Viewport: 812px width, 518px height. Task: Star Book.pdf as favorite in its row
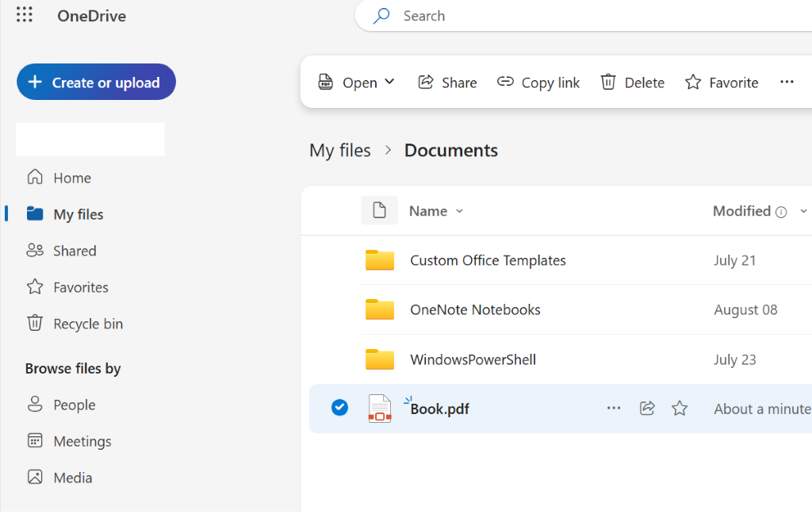[680, 409]
